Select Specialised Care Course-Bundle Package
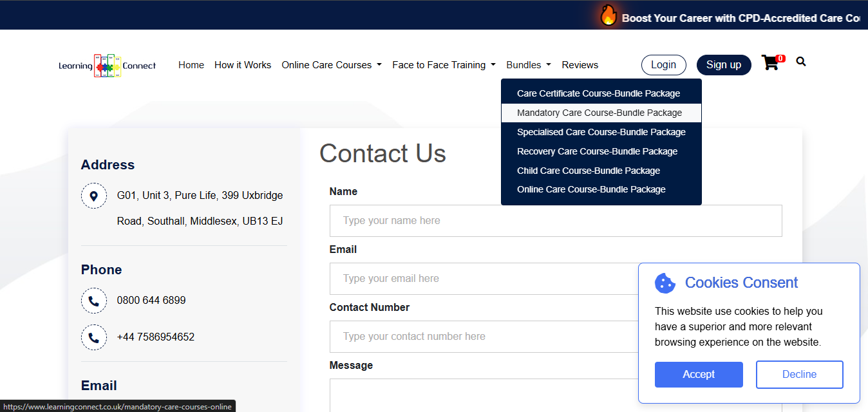 601,132
